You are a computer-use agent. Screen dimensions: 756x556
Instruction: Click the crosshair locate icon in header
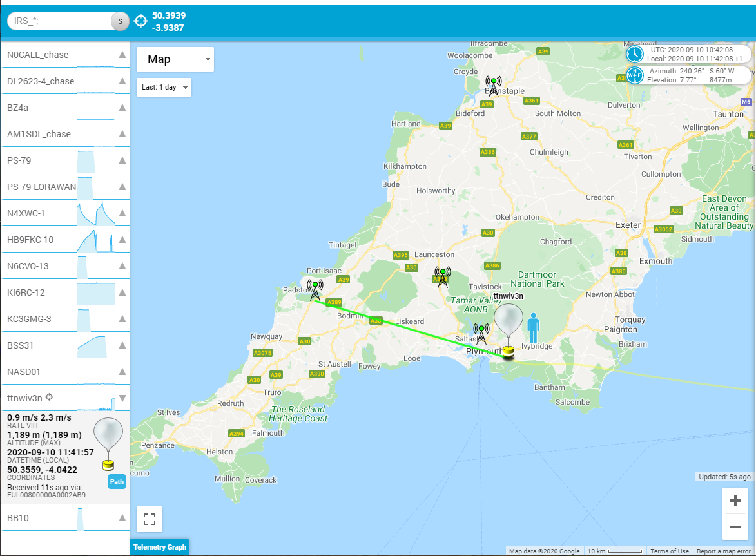point(141,21)
